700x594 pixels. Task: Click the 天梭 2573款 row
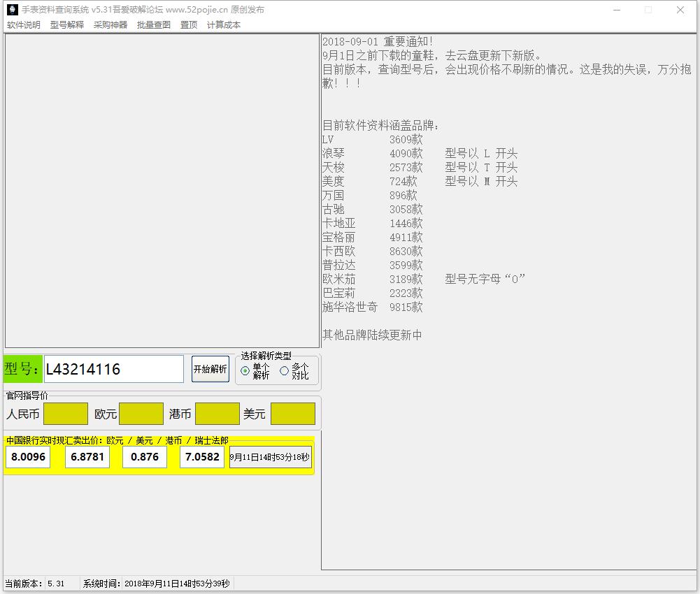pyautogui.click(x=420, y=167)
